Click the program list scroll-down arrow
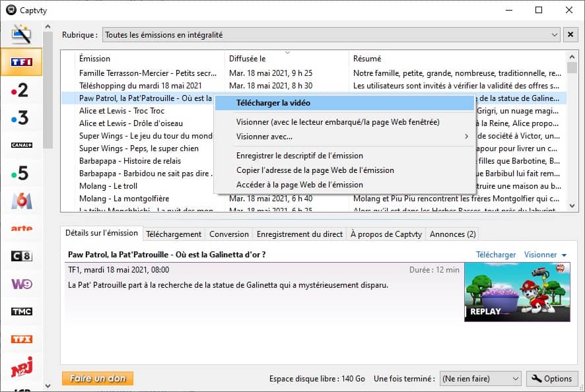The width and height of the screenshot is (585, 392). point(572,206)
